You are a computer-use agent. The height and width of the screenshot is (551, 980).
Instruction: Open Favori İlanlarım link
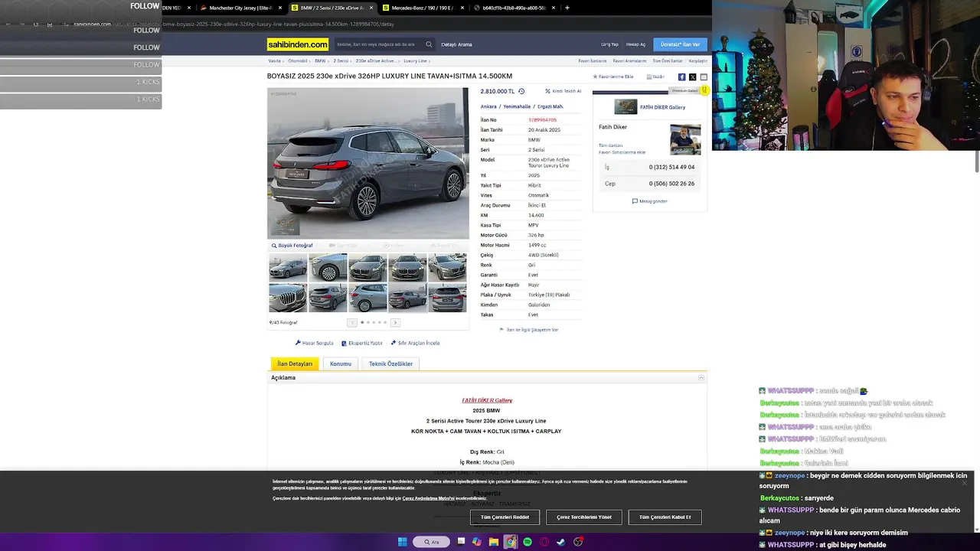(593, 60)
